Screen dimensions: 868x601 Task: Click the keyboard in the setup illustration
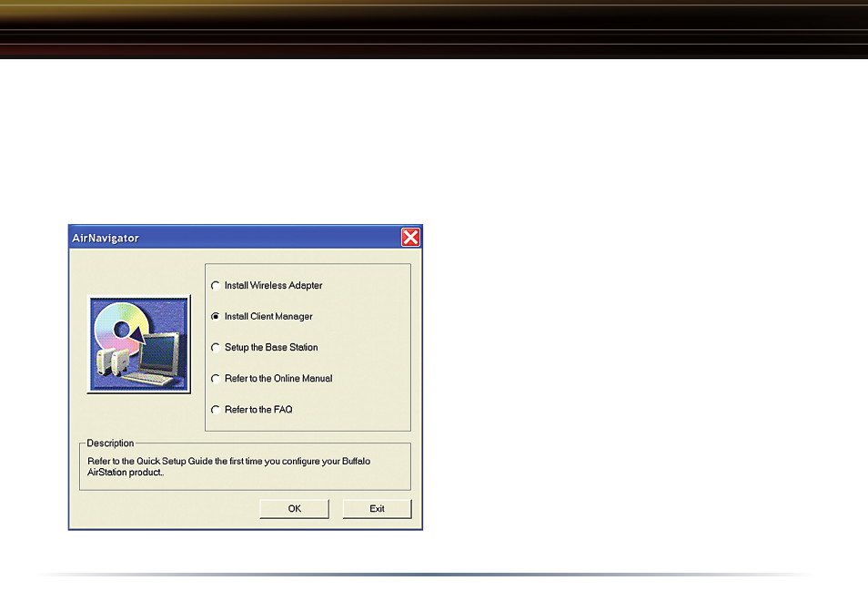[149, 379]
